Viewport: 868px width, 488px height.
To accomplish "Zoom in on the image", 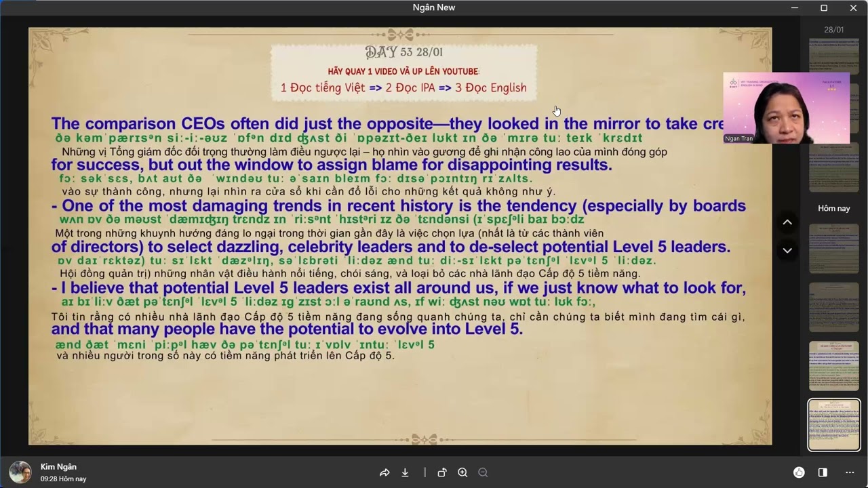I will 462,472.
